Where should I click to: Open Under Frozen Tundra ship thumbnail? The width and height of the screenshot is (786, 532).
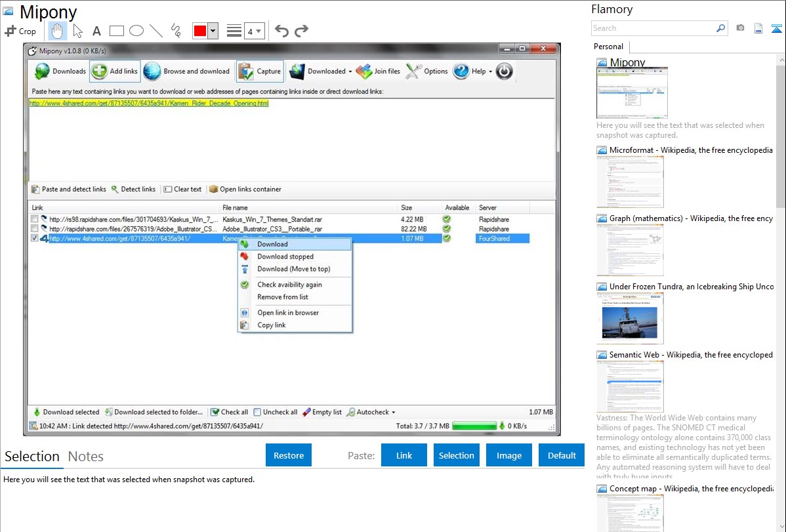point(630,318)
